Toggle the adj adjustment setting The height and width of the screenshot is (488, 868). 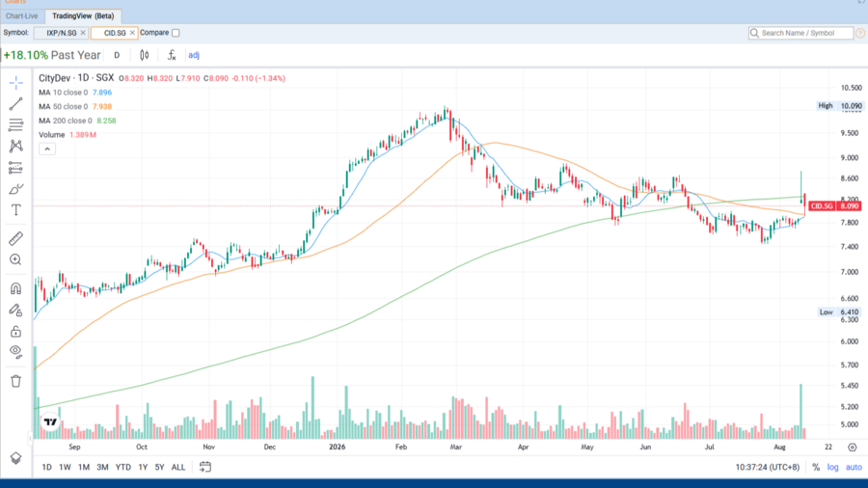pos(194,55)
